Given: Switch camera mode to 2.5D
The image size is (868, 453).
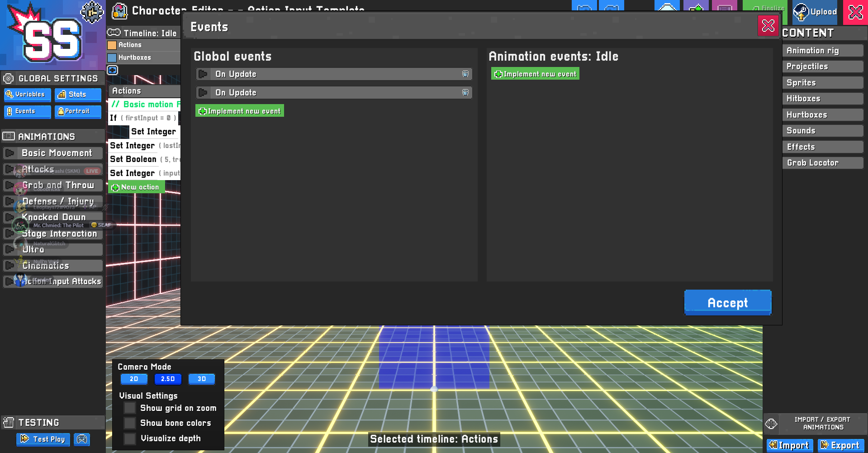Looking at the screenshot, I should click(168, 379).
